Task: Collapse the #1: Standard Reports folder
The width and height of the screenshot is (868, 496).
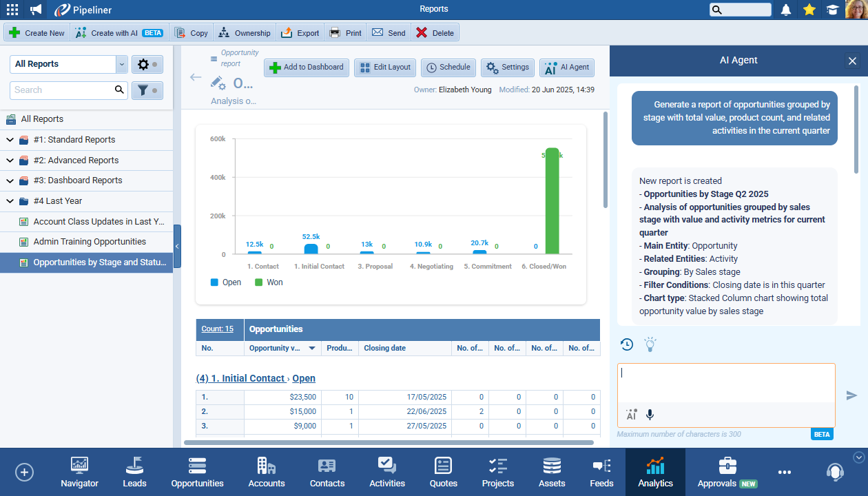Action: pyautogui.click(x=10, y=140)
